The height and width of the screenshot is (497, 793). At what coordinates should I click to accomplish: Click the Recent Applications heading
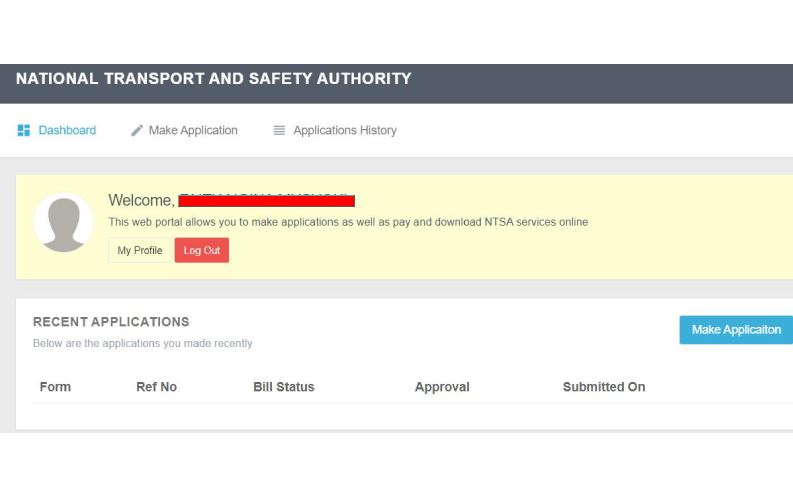[111, 322]
